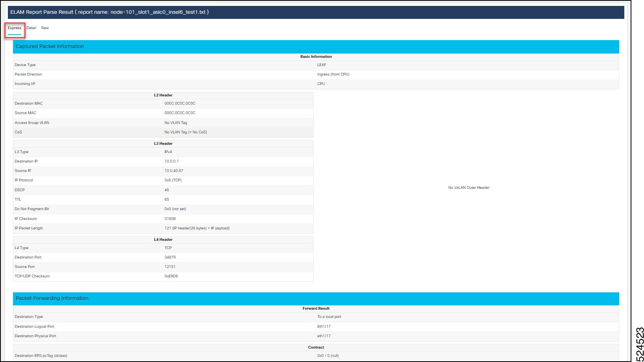Image resolution: width=644 pixels, height=362 pixels.
Task: Select the Destination MAC value 000C.0C0C.0C0C
Action: pyautogui.click(x=179, y=103)
